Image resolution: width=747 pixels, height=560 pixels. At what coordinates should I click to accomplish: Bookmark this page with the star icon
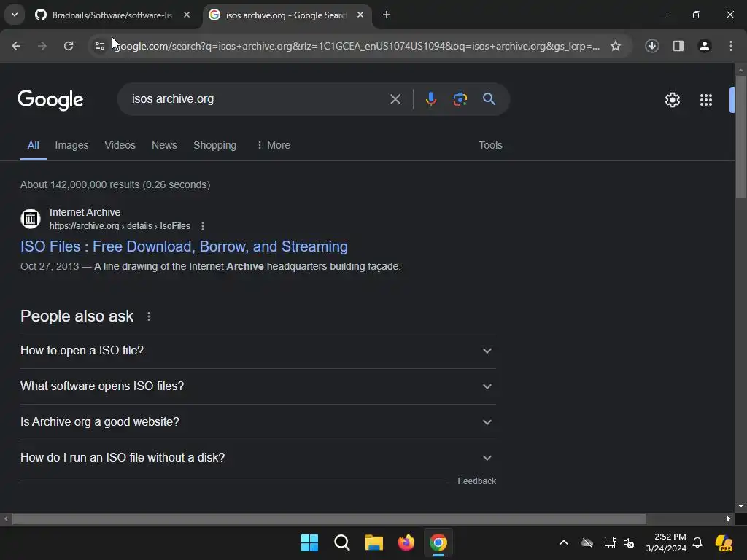click(x=616, y=46)
